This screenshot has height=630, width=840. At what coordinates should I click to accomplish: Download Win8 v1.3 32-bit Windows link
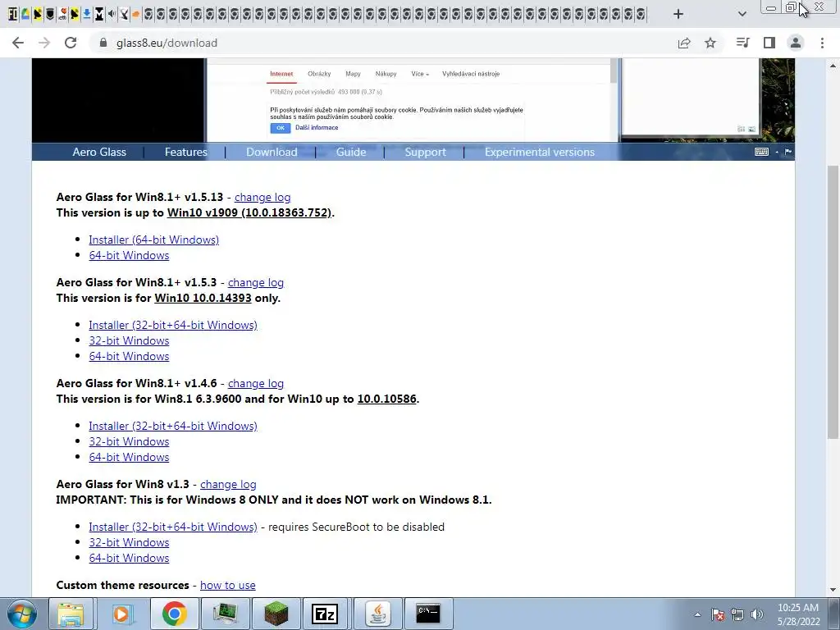point(129,542)
